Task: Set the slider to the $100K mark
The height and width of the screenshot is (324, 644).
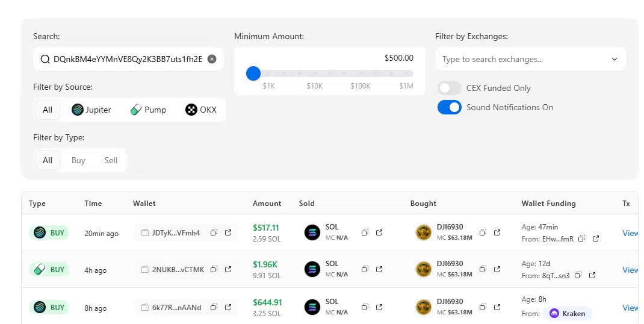Action: click(x=360, y=73)
